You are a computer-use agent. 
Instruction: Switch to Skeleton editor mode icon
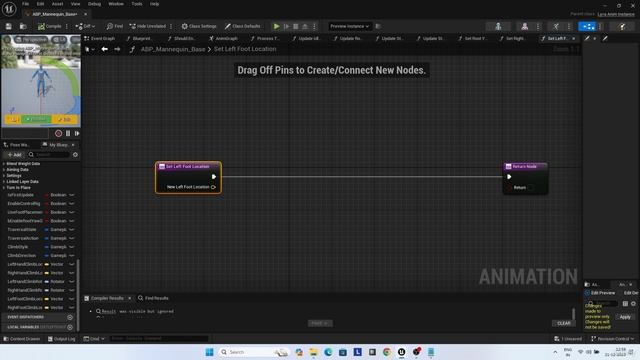(x=498, y=27)
